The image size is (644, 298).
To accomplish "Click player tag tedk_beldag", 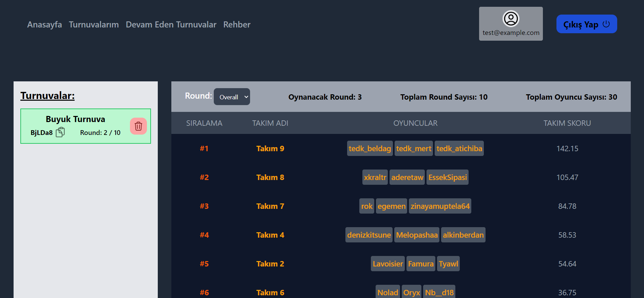I will (370, 148).
